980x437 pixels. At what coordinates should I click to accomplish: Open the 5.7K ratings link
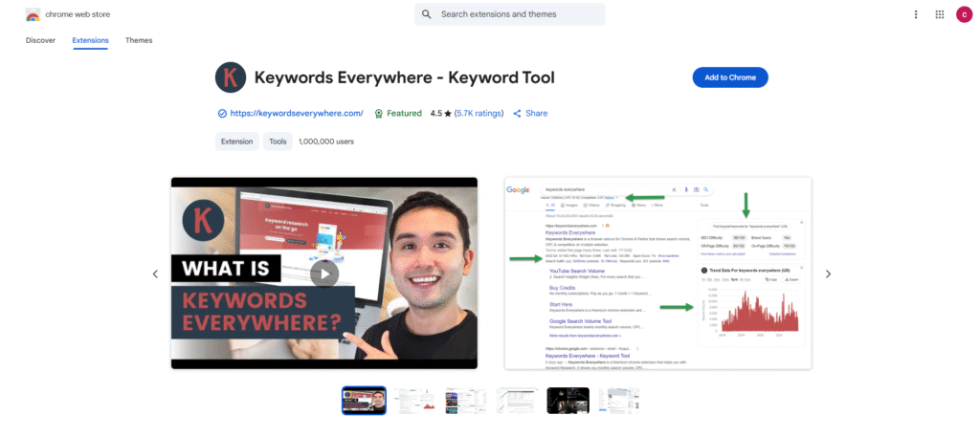[x=478, y=113]
